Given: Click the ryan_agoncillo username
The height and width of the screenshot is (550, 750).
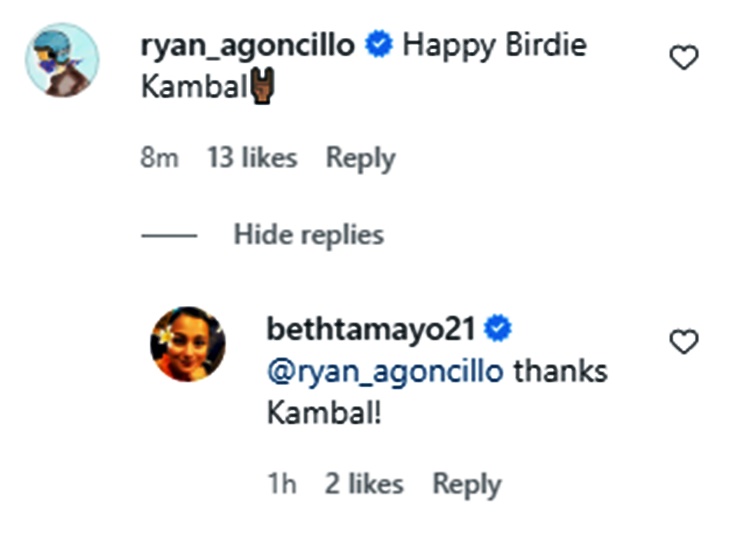Looking at the screenshot, I should click(x=248, y=46).
